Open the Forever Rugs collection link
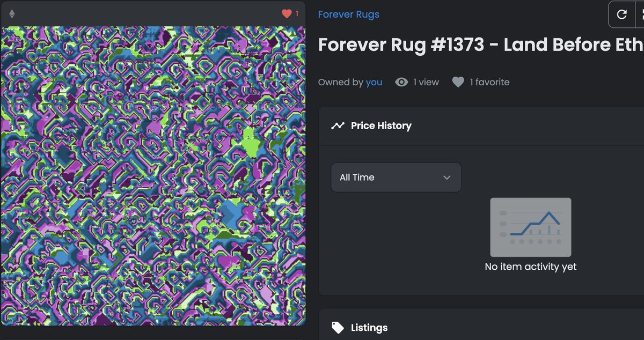This screenshot has height=340, width=644. click(348, 14)
